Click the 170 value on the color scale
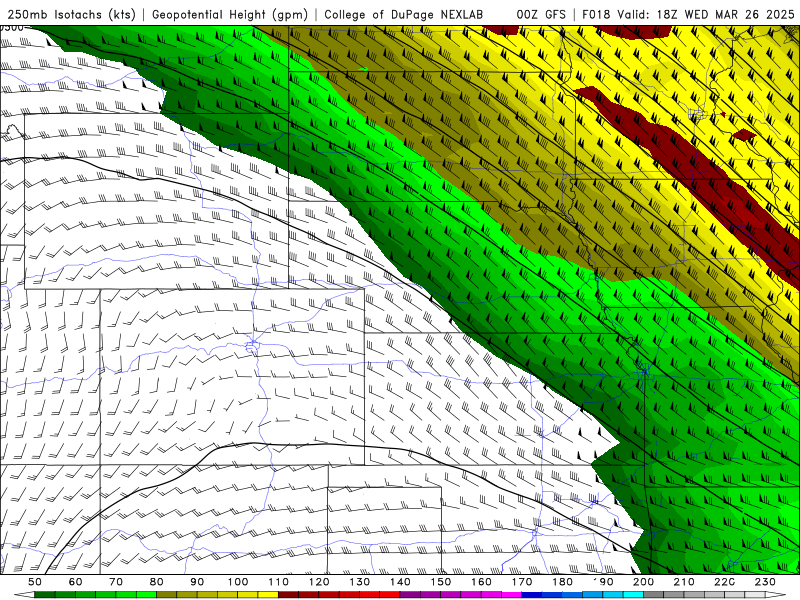 tap(521, 582)
